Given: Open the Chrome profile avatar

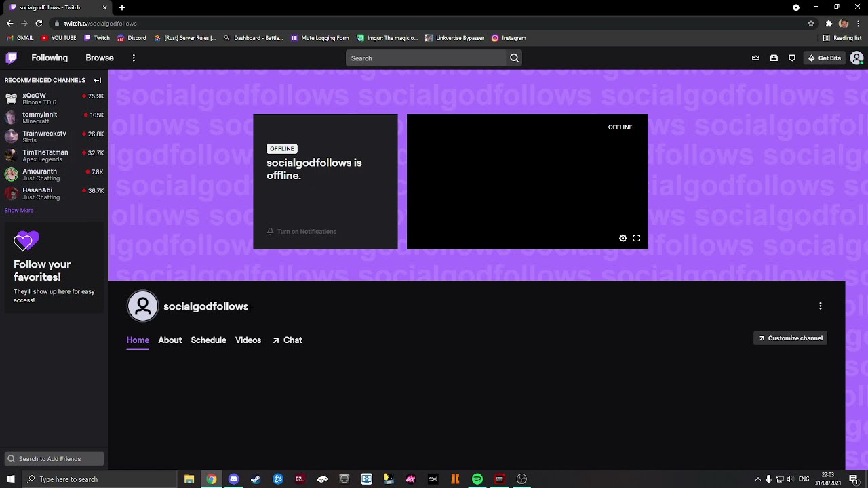Looking at the screenshot, I should (x=844, y=23).
